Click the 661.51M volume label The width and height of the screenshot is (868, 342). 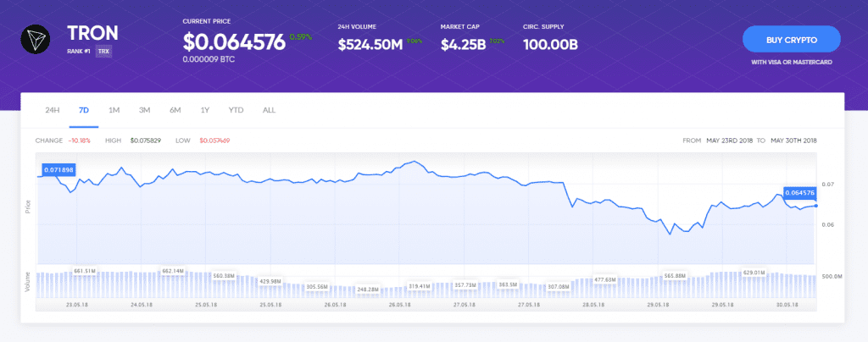pyautogui.click(x=86, y=271)
